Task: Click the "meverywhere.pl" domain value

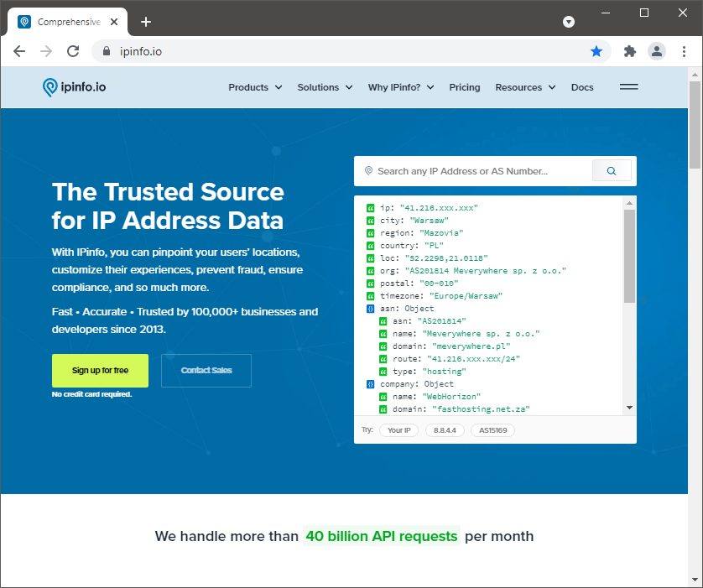Action: pos(471,346)
